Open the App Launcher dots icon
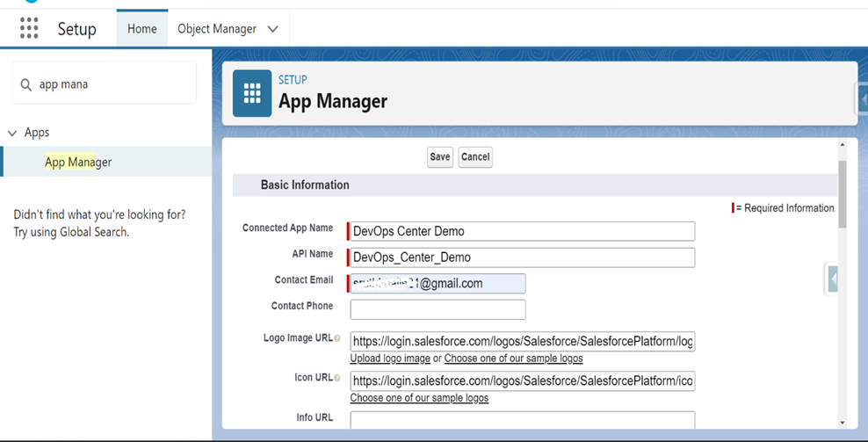This screenshot has height=442, width=868. pos(29,28)
